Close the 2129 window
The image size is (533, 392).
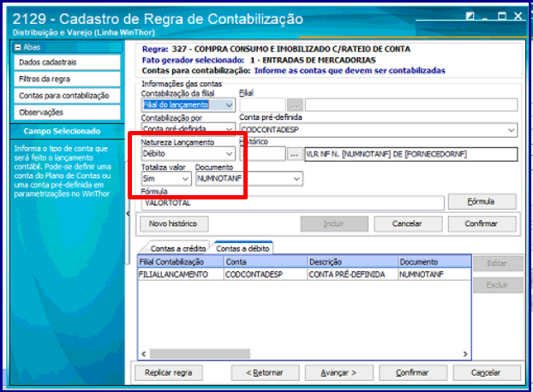tap(518, 16)
